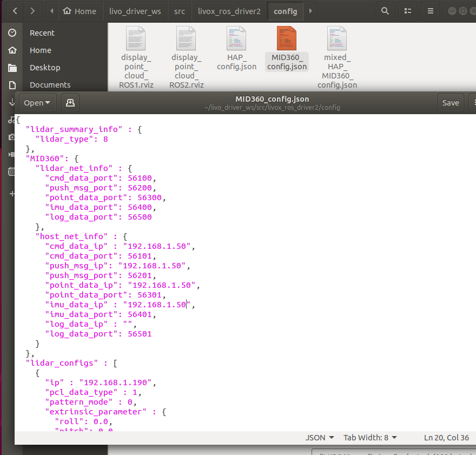
Task: Click the lidar ip 192.168.1.190 value
Action: tap(115, 383)
